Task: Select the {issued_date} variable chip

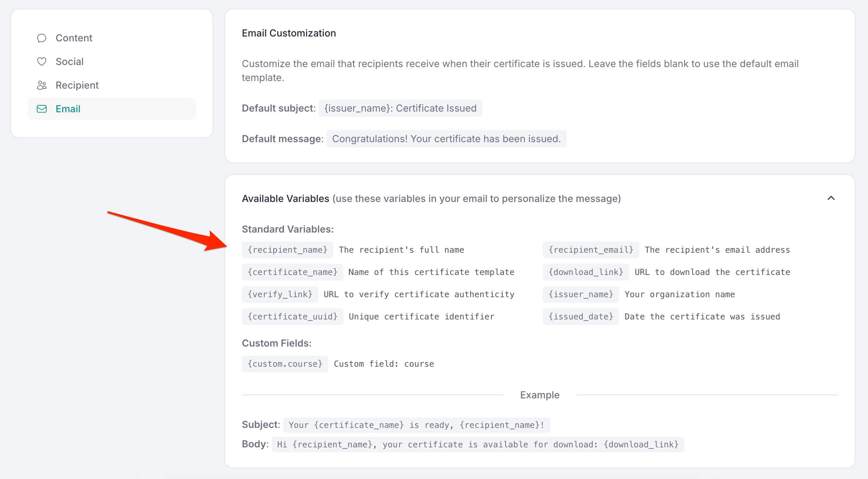Action: tap(581, 316)
